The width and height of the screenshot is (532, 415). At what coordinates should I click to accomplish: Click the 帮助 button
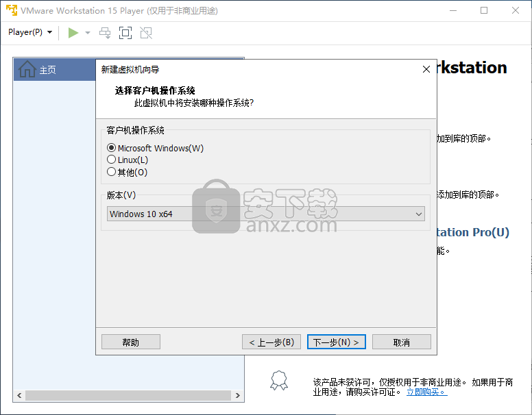[x=131, y=342]
